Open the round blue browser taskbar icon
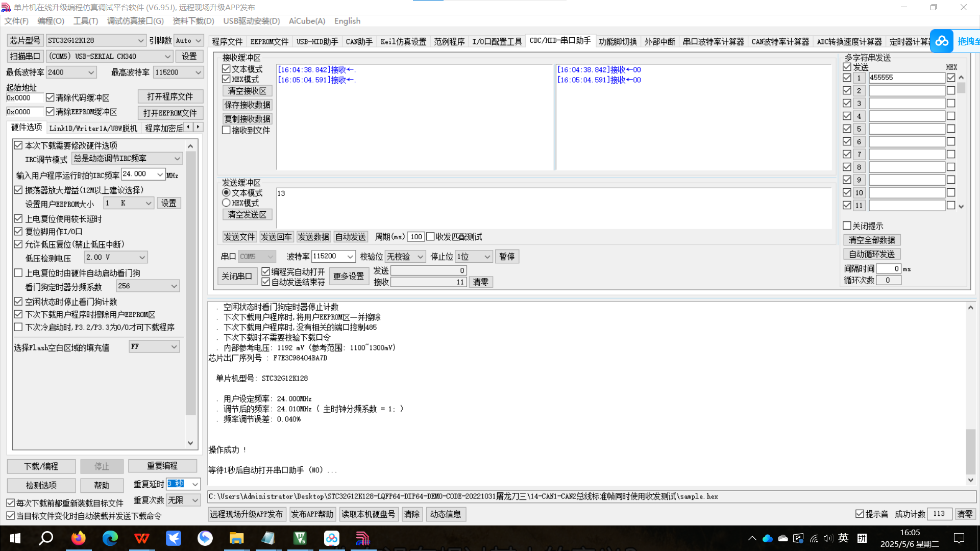Viewport: 980px width, 551px height. click(x=205, y=538)
